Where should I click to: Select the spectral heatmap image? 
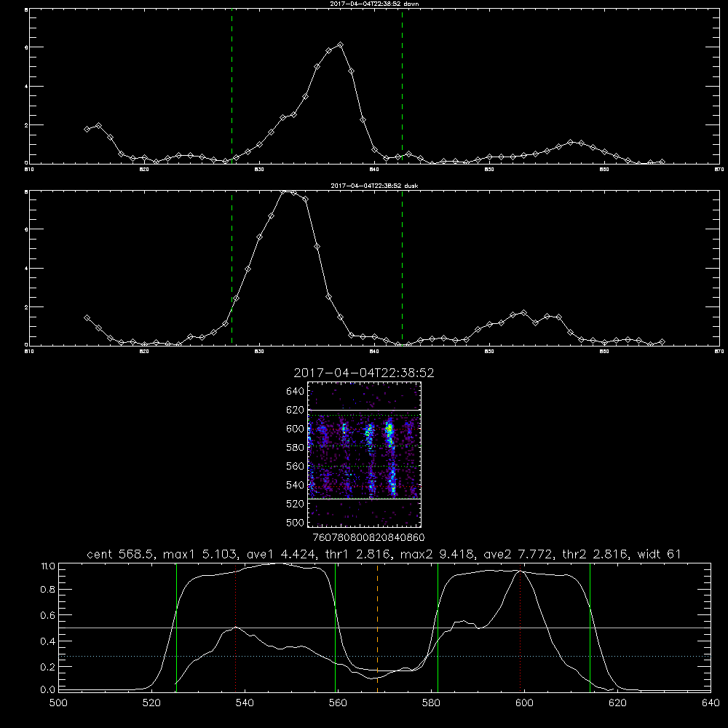click(365, 454)
